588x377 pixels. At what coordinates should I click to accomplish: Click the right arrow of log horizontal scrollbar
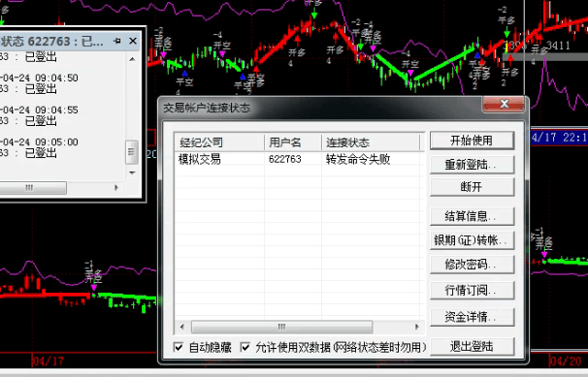[x=116, y=188]
